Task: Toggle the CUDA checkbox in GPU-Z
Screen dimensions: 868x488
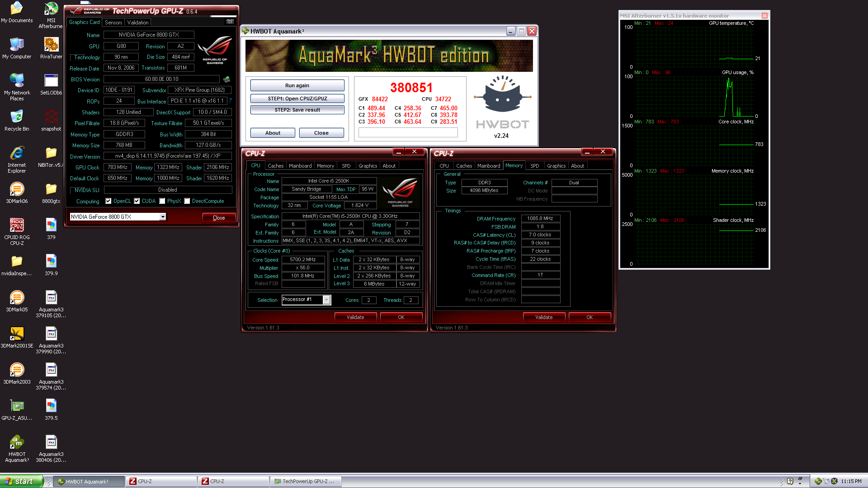Action: (137, 201)
